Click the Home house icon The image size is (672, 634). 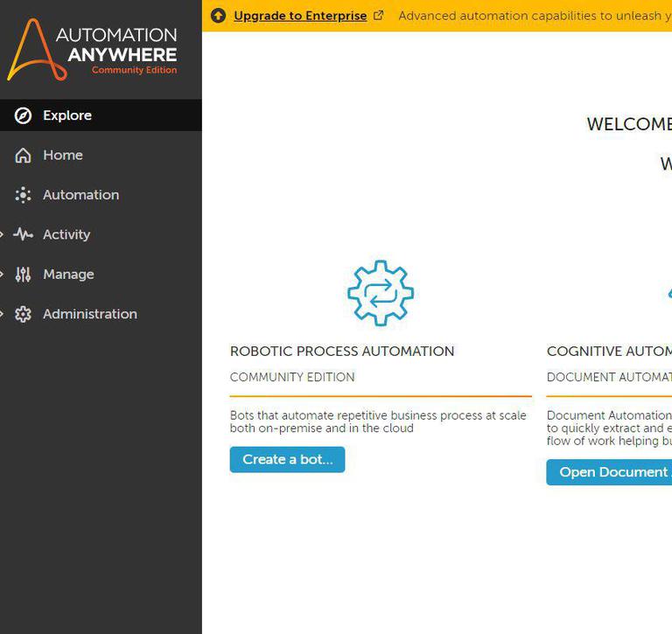point(23,155)
